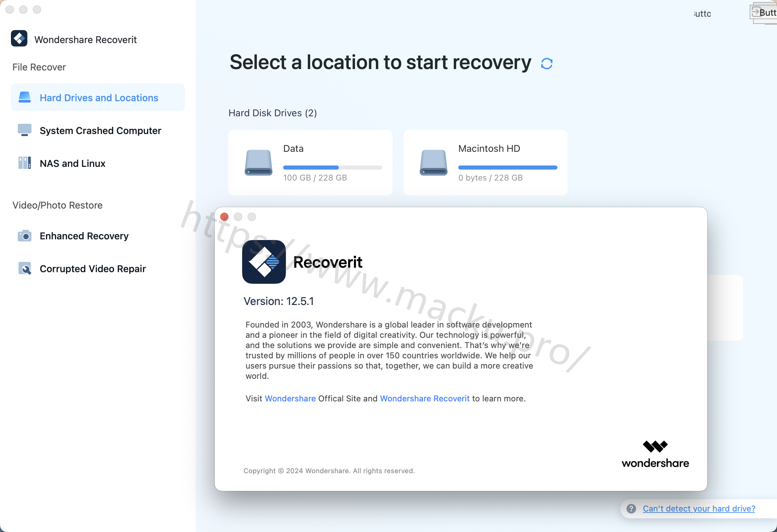Click the Macintosh HD disk icon
The height and width of the screenshot is (532, 777).
tap(434, 163)
